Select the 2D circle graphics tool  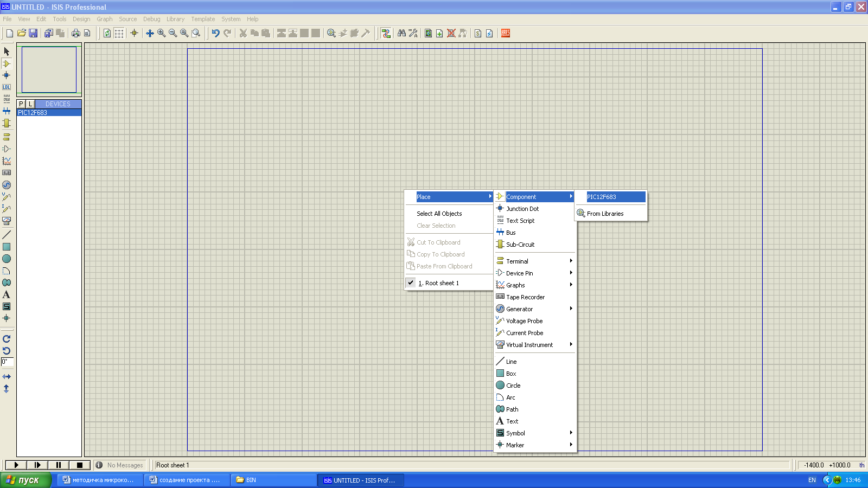(x=7, y=259)
